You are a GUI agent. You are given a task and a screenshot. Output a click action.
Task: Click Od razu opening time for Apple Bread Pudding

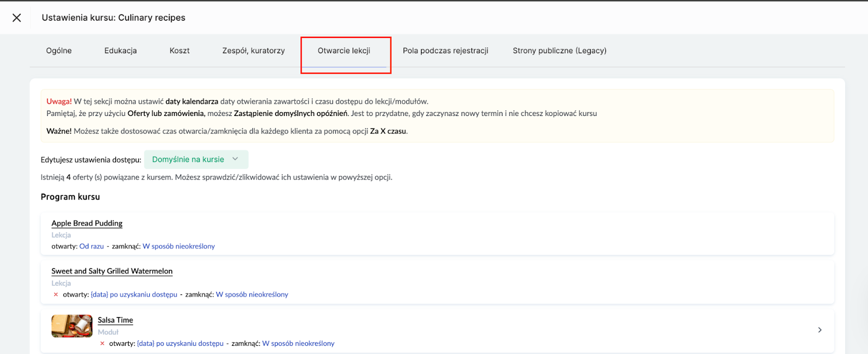pos(91,246)
